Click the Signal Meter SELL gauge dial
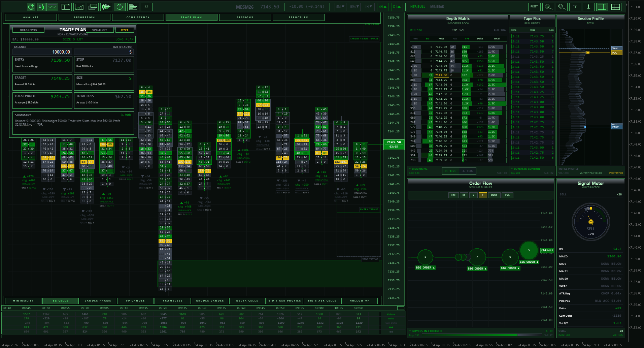Viewport: 644px width, 348px height. click(591, 222)
